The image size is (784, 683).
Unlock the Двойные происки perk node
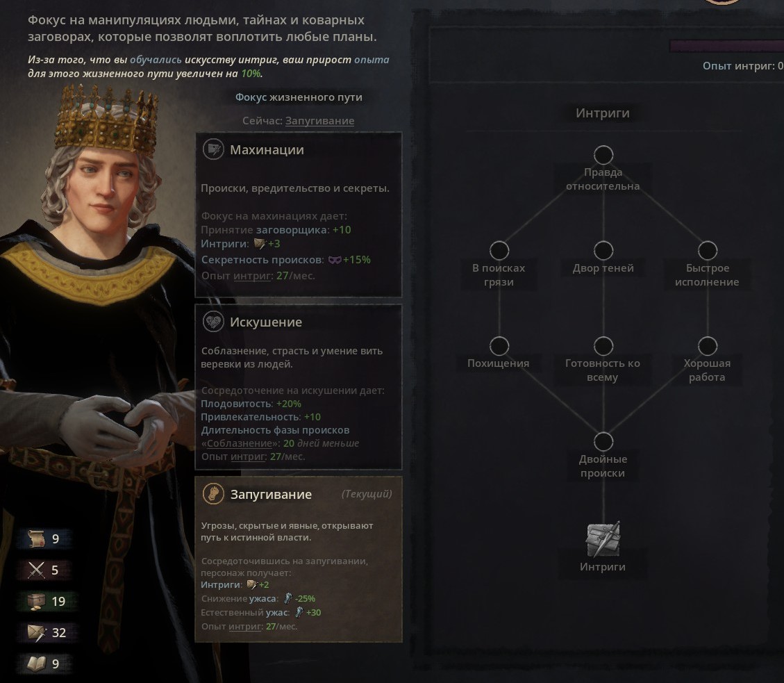pyautogui.click(x=603, y=442)
